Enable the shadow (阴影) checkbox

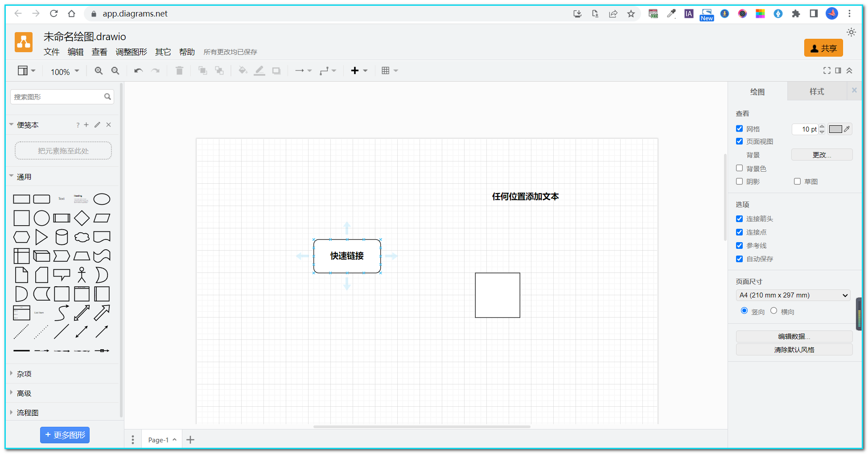tap(739, 182)
